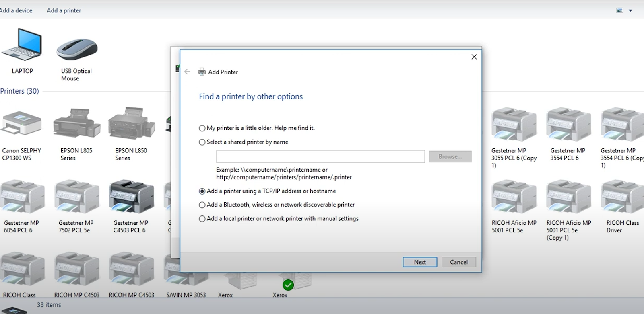Choose 'My printer is a little older' option
The image size is (644, 314).
point(202,128)
